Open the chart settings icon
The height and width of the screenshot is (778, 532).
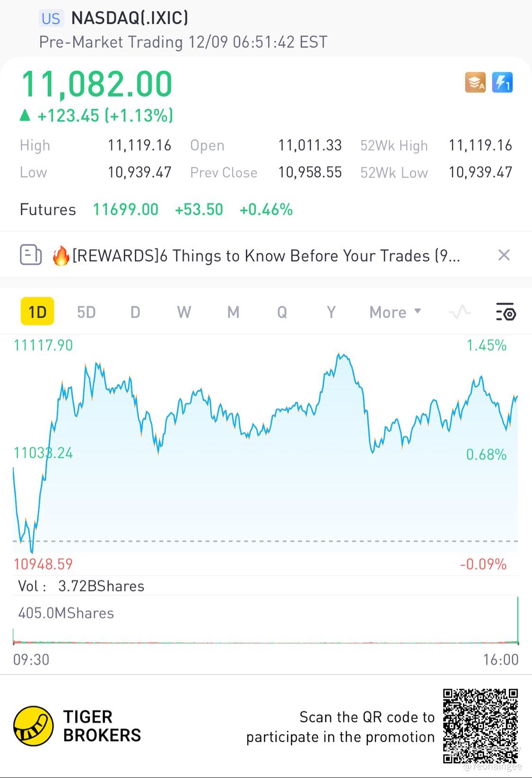tap(506, 312)
